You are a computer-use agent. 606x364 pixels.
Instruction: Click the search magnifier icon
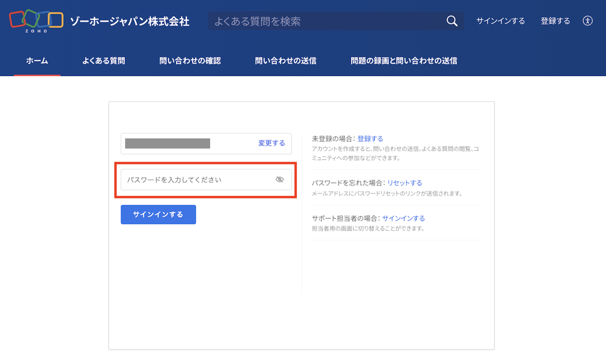452,21
